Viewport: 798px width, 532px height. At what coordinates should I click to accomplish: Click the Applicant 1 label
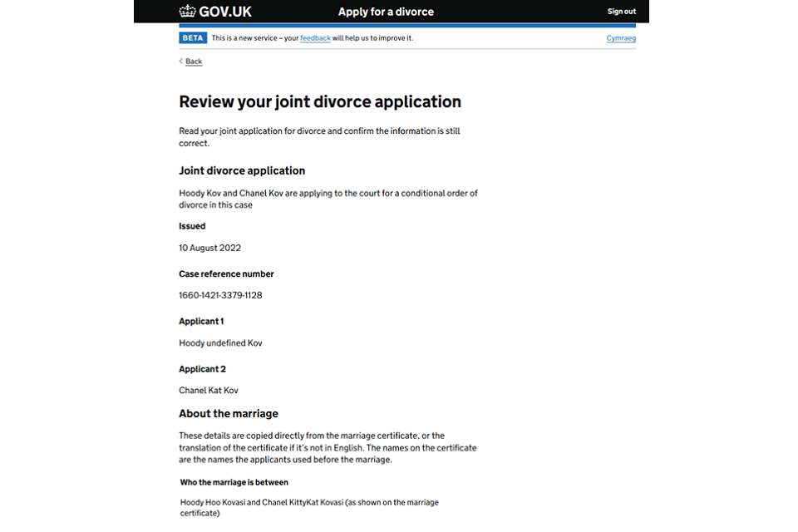(201, 321)
